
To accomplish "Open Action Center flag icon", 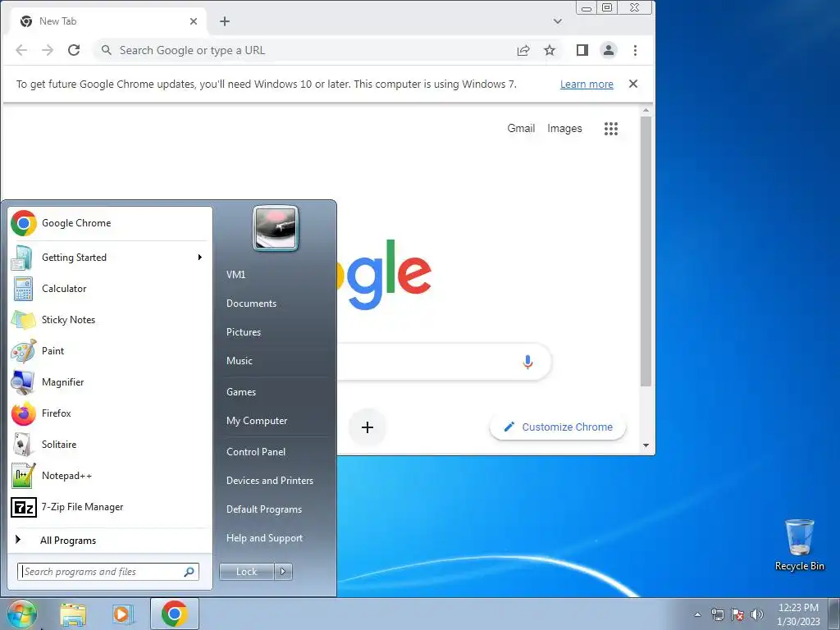I will pyautogui.click(x=737, y=614).
